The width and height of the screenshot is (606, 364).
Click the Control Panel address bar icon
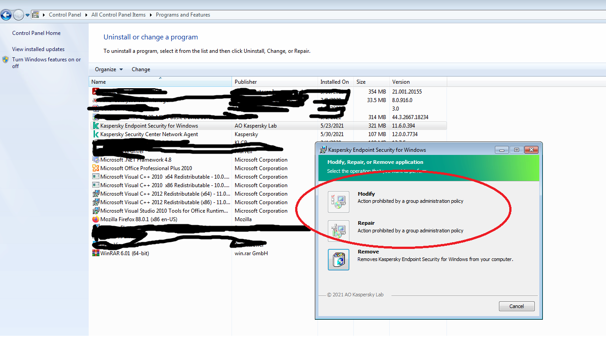[35, 15]
